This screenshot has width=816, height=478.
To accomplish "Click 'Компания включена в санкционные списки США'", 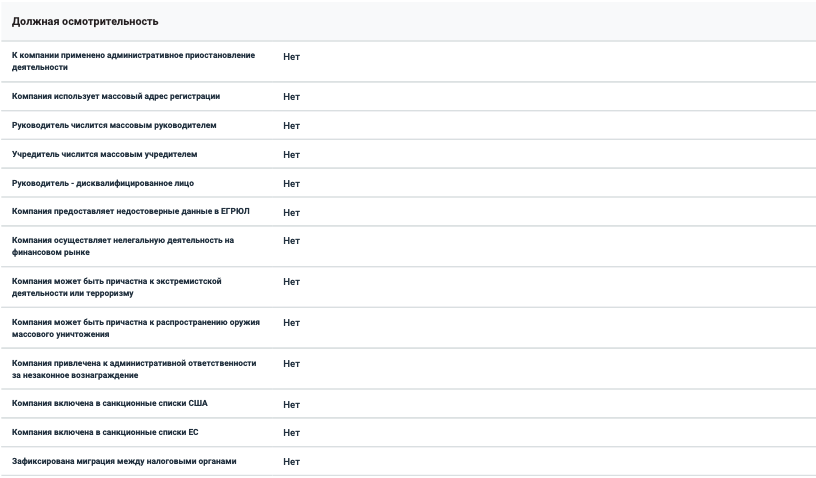I will coord(109,404).
